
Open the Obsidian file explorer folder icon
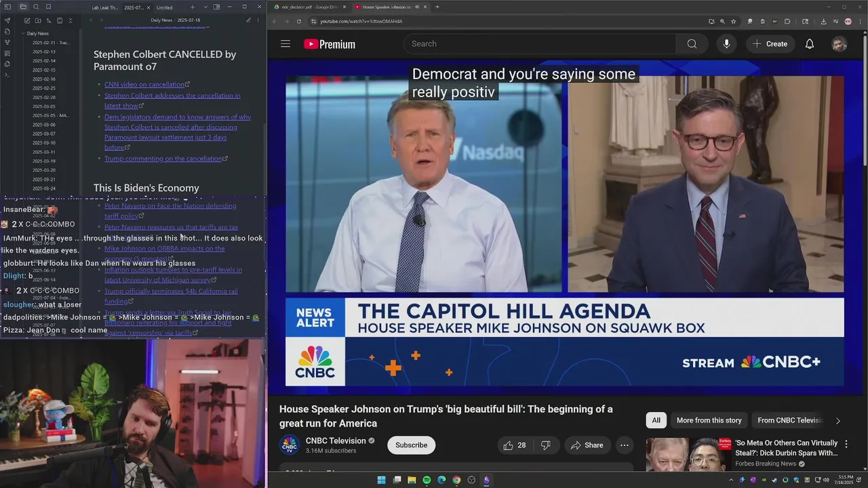(x=23, y=7)
